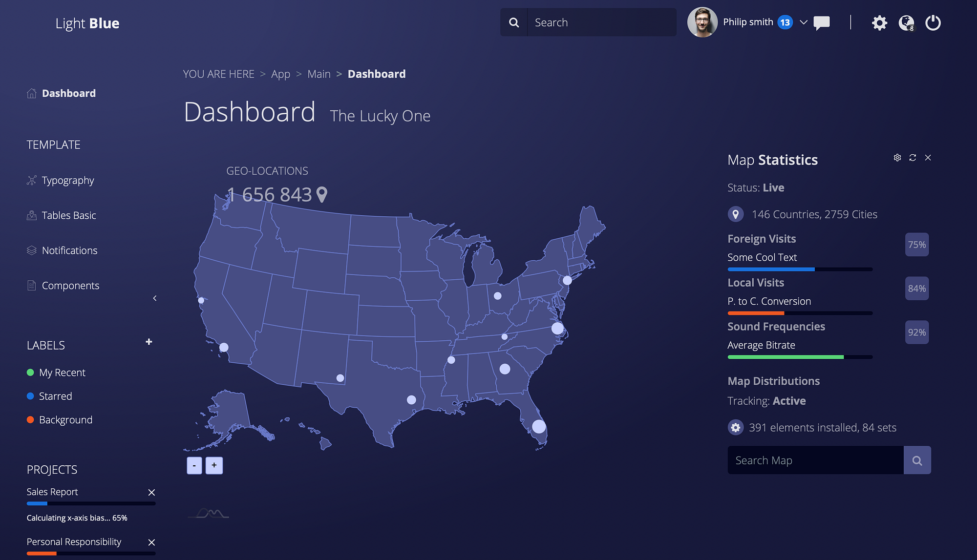
Task: Collapse the sidebar with the chevron
Action: click(154, 298)
